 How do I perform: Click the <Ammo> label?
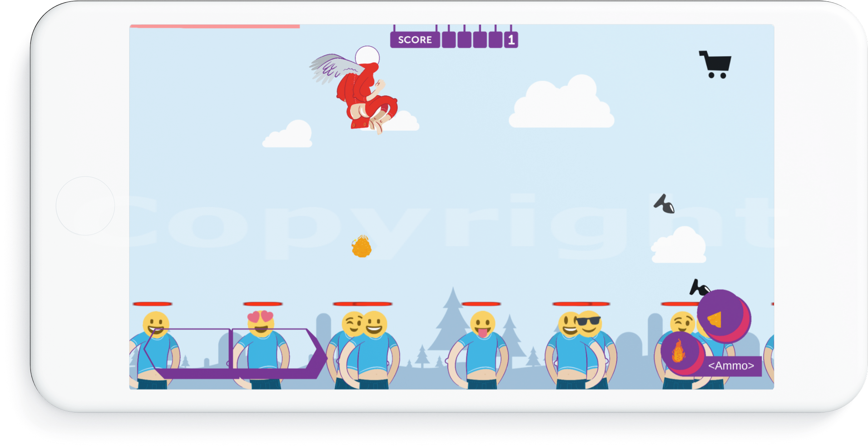tap(731, 366)
